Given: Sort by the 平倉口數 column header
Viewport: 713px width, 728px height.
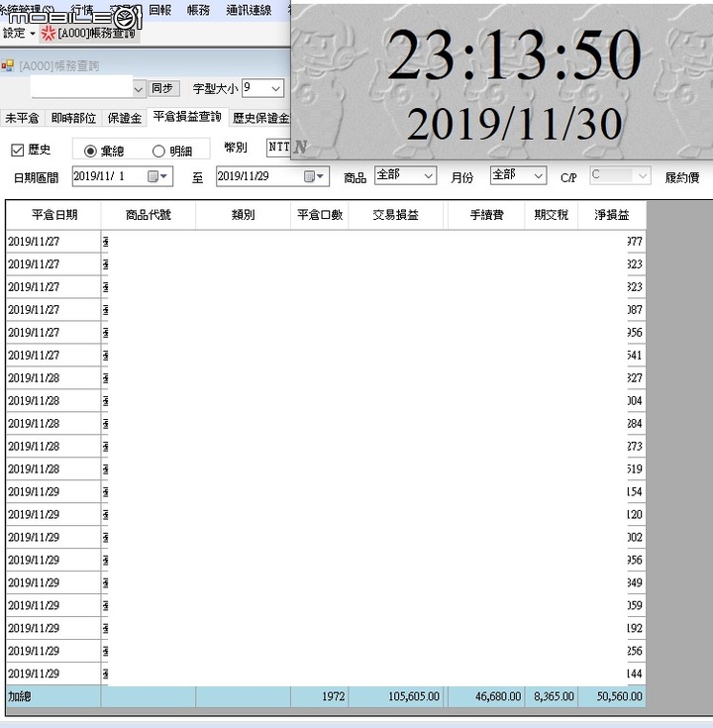Looking at the screenshot, I should [319, 215].
